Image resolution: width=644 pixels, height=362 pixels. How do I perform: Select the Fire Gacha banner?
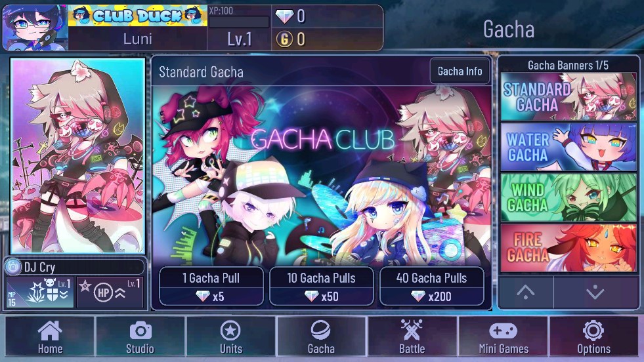(x=569, y=248)
